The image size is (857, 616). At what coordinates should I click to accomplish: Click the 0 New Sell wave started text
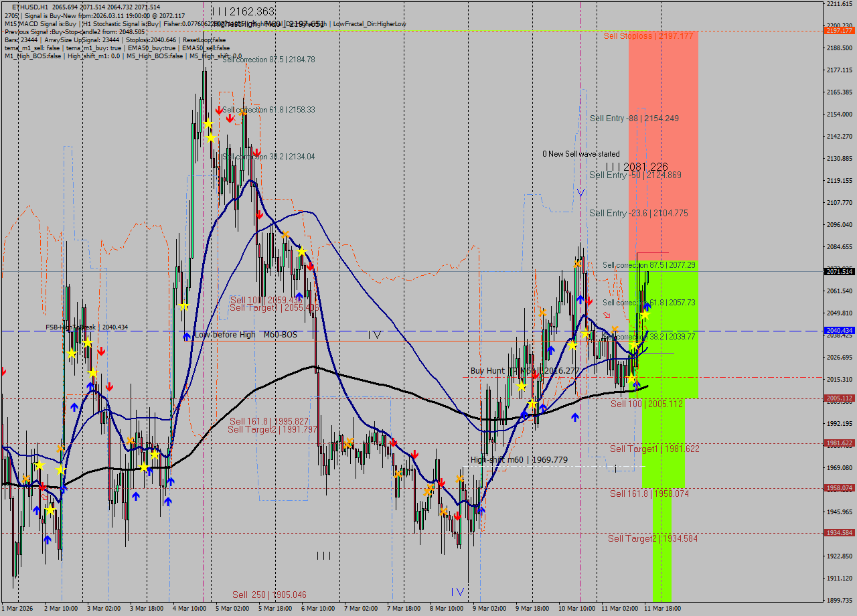[581, 154]
